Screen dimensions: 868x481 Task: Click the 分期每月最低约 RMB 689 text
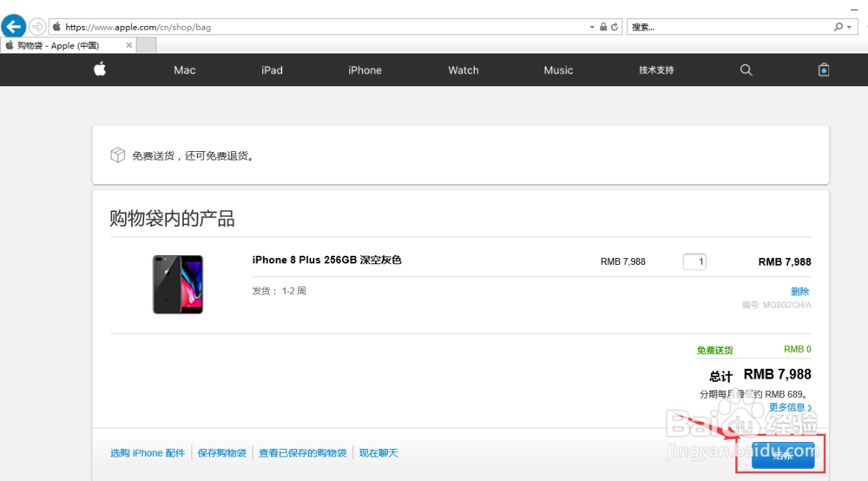[x=754, y=394]
